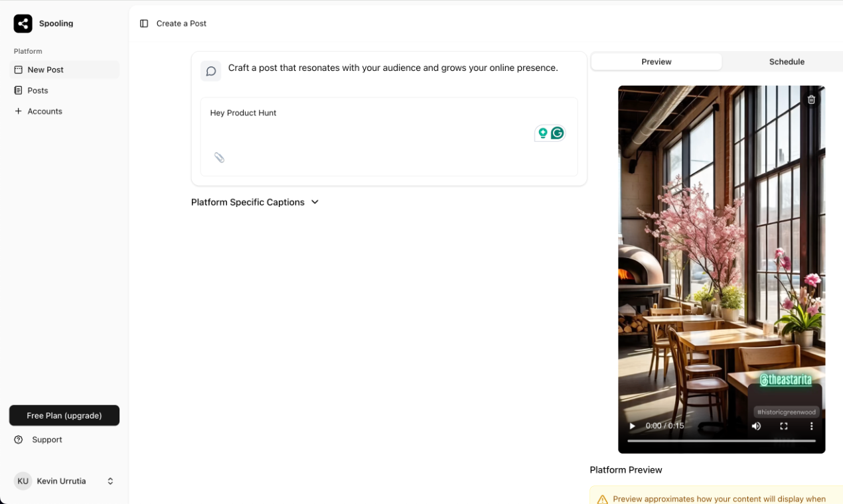This screenshot has width=843, height=504.
Task: Open the Posts page
Action: pyautogui.click(x=64, y=90)
